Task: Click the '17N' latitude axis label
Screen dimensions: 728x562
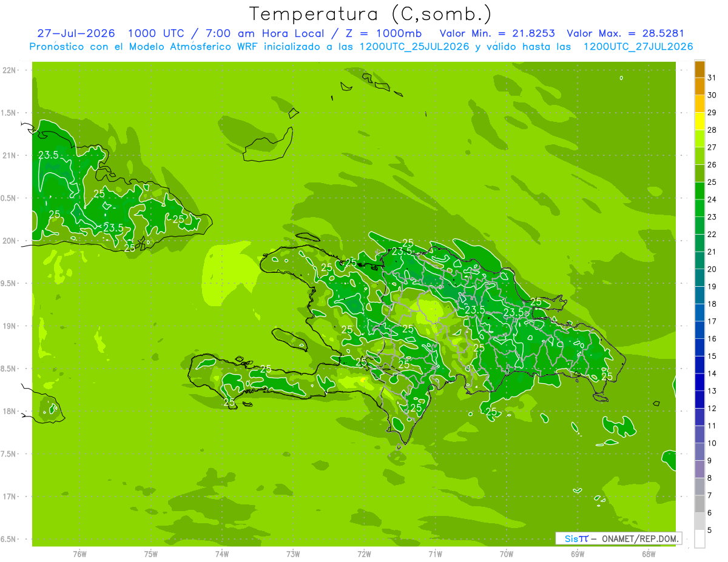Action: (x=10, y=497)
